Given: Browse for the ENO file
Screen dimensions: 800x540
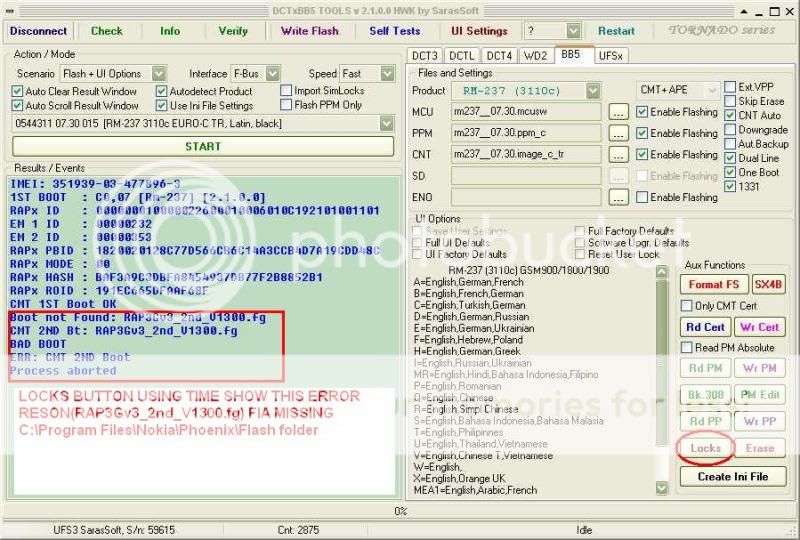Looking at the screenshot, I should point(618,197).
